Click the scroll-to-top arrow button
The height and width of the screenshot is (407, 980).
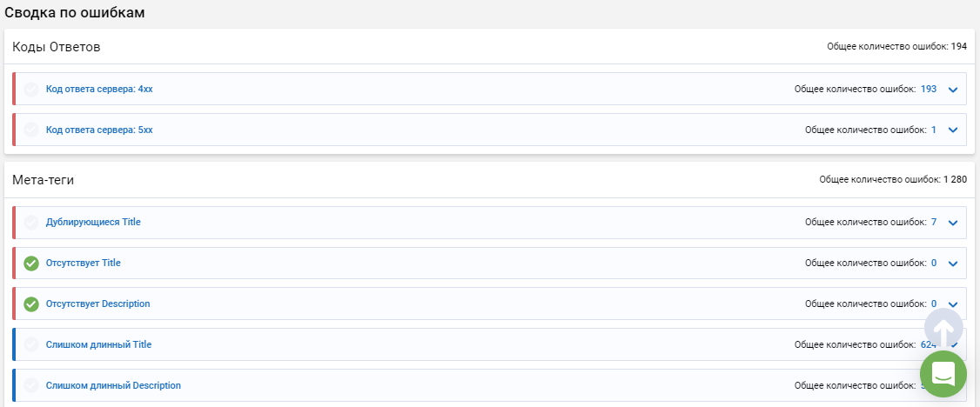(x=943, y=328)
